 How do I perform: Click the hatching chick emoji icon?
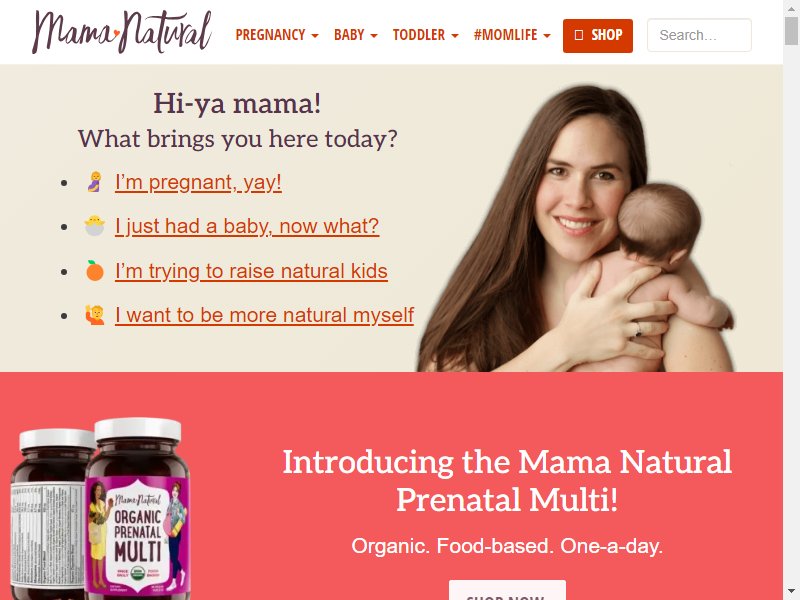tap(94, 226)
